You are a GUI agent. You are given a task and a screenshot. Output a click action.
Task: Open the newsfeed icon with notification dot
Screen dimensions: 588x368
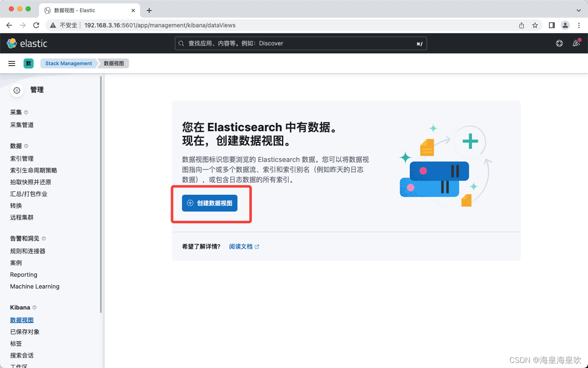coord(576,43)
